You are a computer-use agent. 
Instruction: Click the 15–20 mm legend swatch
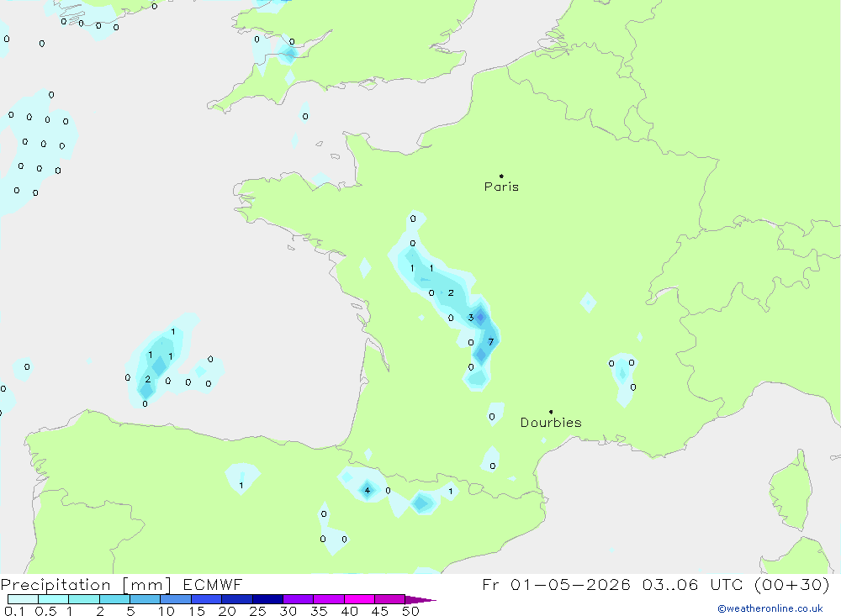[x=207, y=599]
